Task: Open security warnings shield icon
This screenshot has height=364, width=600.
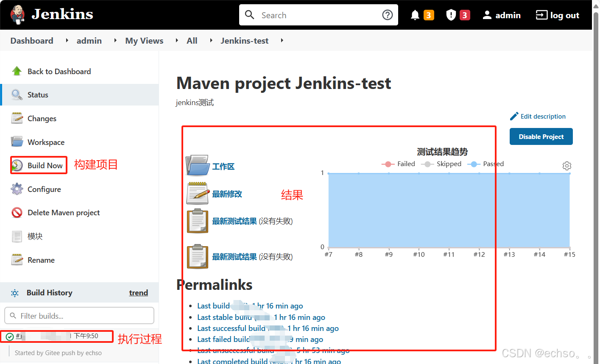Action: pyautogui.click(x=451, y=15)
